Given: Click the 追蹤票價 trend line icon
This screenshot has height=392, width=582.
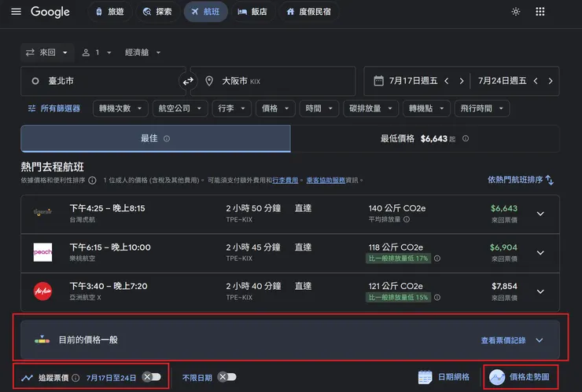Looking at the screenshot, I should [x=27, y=378].
